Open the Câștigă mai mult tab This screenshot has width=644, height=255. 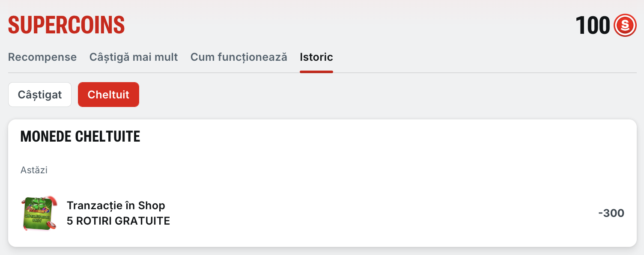(134, 57)
